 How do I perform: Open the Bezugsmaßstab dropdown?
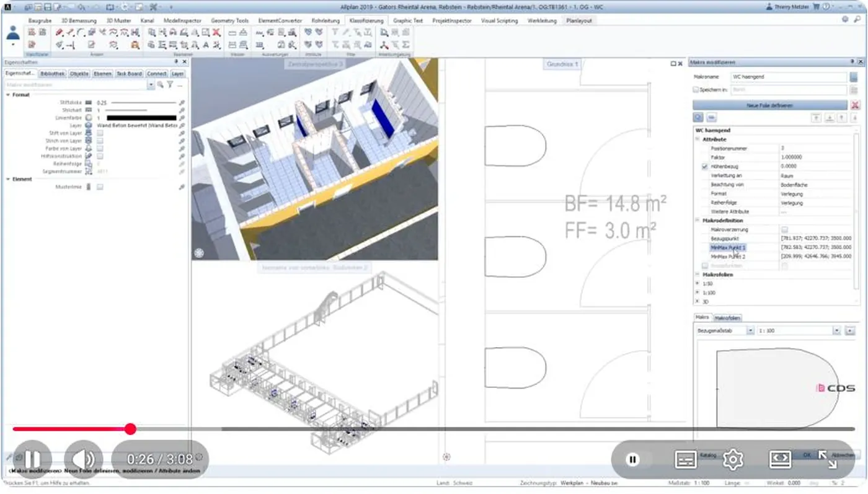tap(750, 331)
